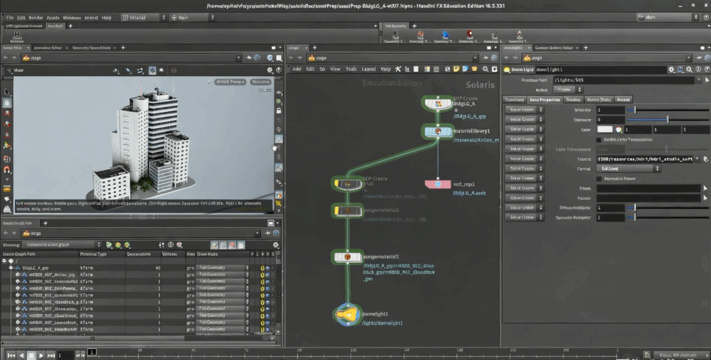Screen dimensions: 711x360
Task: Click the domelight1 node in the network
Action: pyautogui.click(x=348, y=314)
